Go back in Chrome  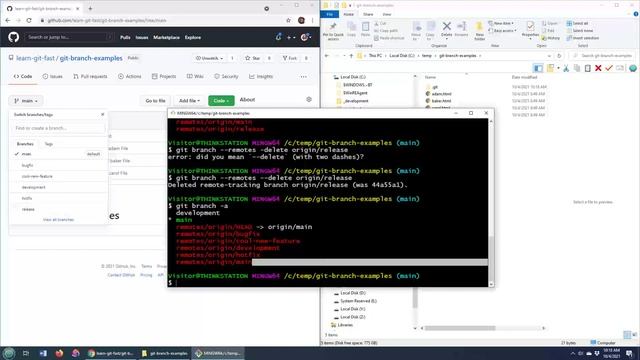coord(8,20)
